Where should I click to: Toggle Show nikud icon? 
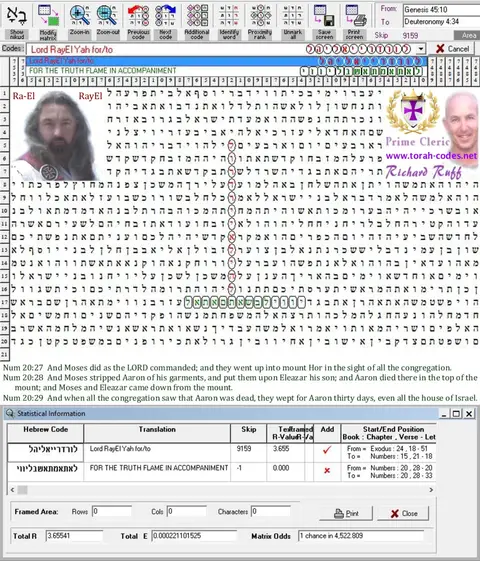pos(16,15)
